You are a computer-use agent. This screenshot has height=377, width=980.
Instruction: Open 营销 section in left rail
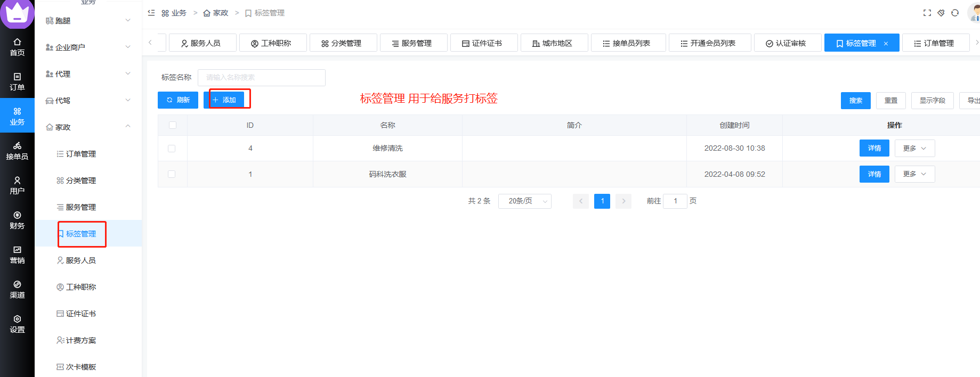point(17,255)
